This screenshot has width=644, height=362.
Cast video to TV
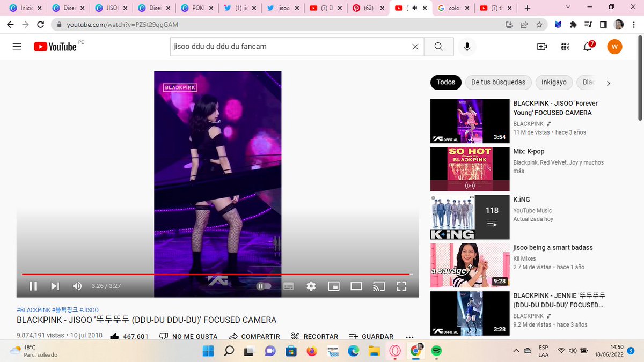(x=379, y=286)
